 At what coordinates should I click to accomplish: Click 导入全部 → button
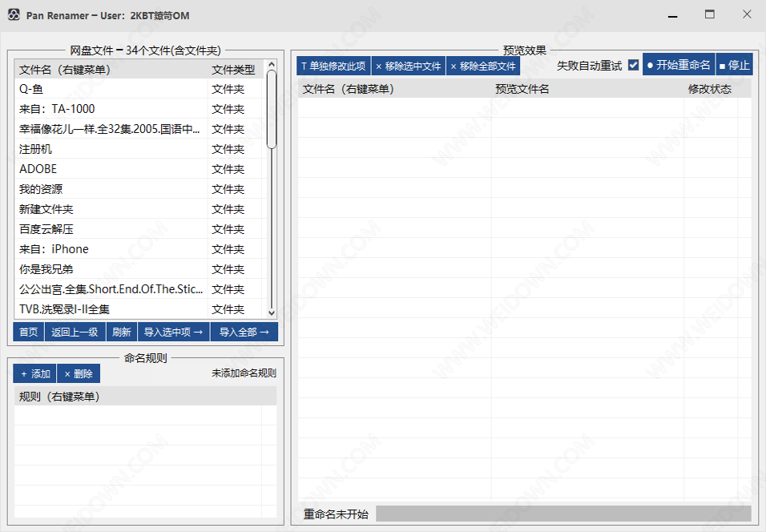[244, 332]
